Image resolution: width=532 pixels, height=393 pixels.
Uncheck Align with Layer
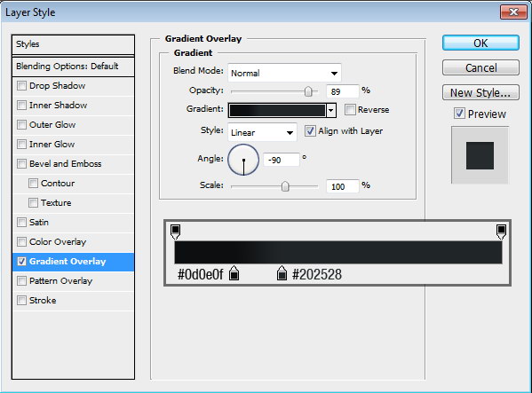point(310,130)
